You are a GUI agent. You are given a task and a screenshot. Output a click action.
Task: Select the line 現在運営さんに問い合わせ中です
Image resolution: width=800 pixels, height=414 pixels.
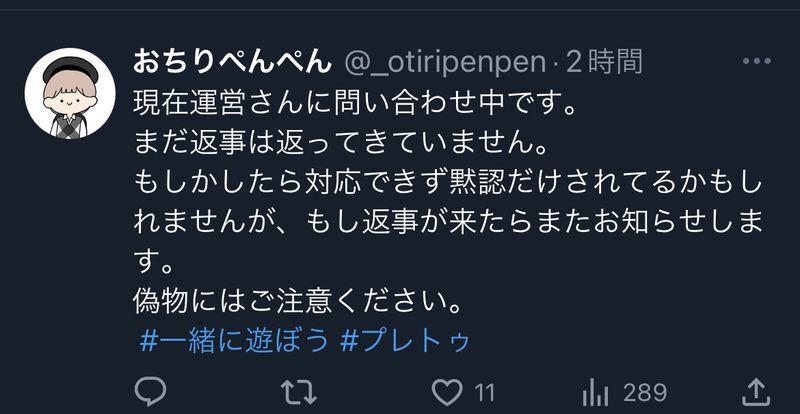(355, 105)
